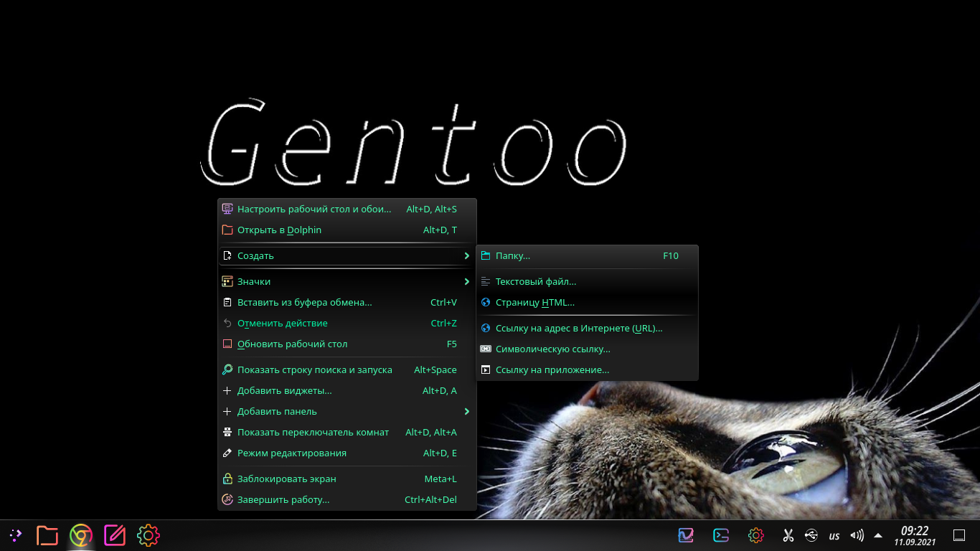The width and height of the screenshot is (980, 551).
Task: Choose 'Текстовый файл...' in submenu
Action: click(x=587, y=281)
